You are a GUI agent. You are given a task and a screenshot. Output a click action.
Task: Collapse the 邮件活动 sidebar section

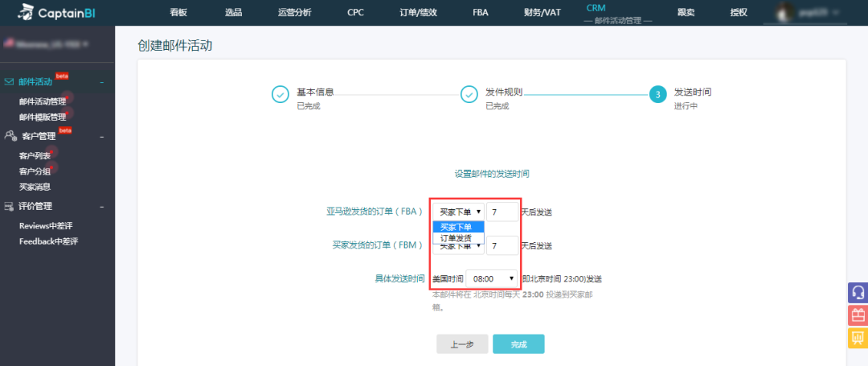tap(102, 82)
